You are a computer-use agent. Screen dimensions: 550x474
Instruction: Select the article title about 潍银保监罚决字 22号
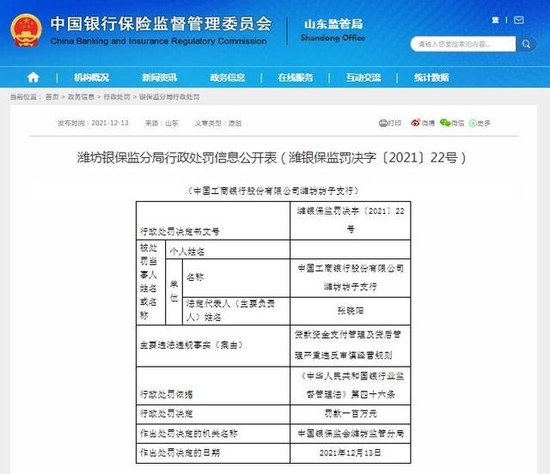(x=272, y=158)
